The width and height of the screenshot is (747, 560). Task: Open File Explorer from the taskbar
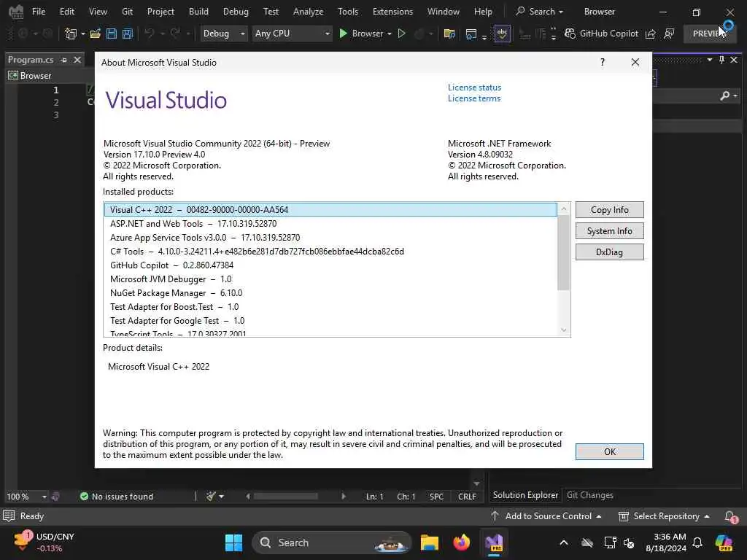429,542
